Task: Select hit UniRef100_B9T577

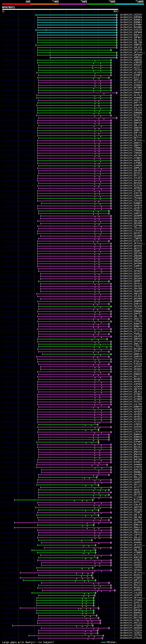Action: click(x=131, y=608)
